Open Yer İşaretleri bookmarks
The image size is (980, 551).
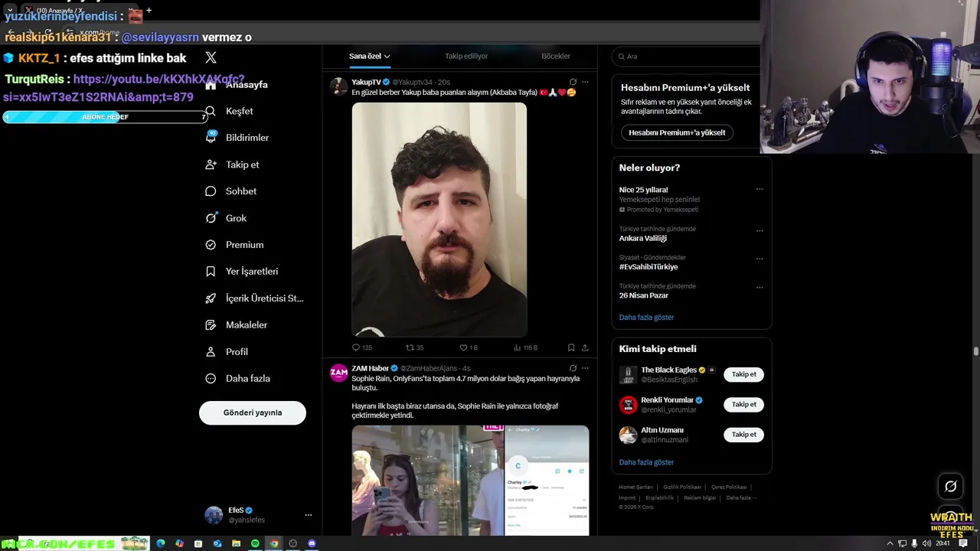pyautogui.click(x=242, y=272)
